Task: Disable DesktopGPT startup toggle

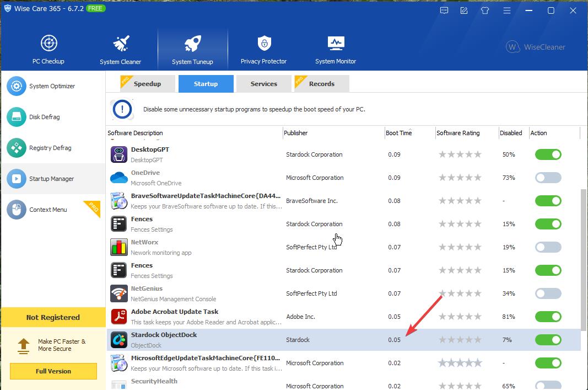Action: pyautogui.click(x=548, y=154)
